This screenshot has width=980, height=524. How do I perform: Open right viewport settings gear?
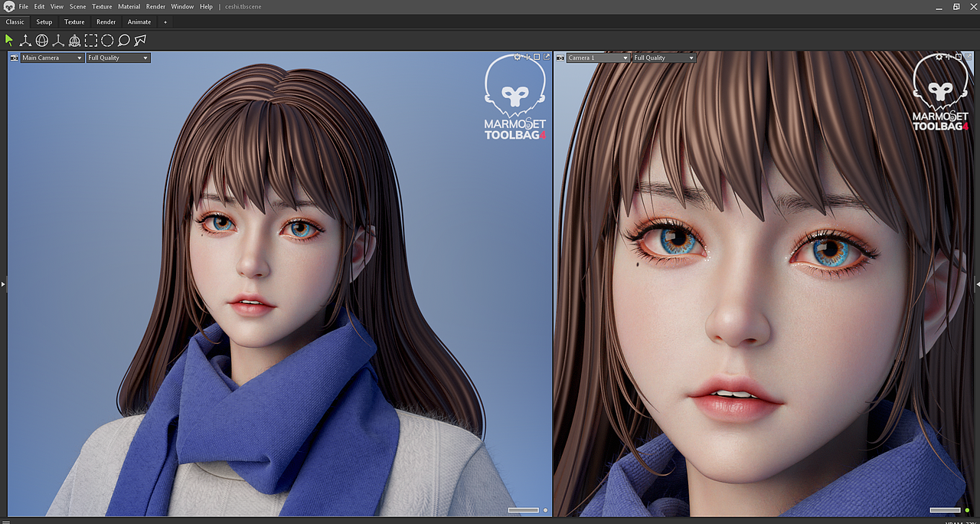click(x=939, y=57)
